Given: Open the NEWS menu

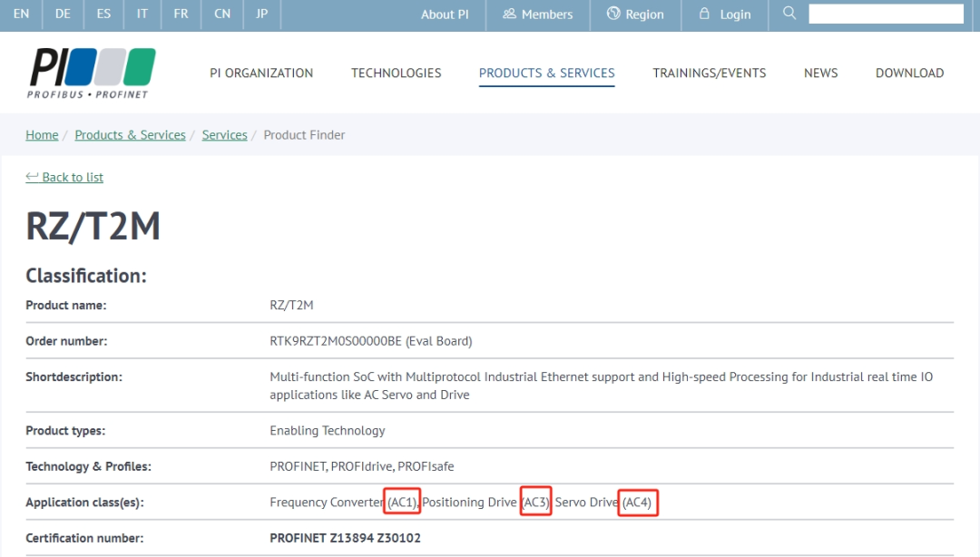Looking at the screenshot, I should click(820, 73).
